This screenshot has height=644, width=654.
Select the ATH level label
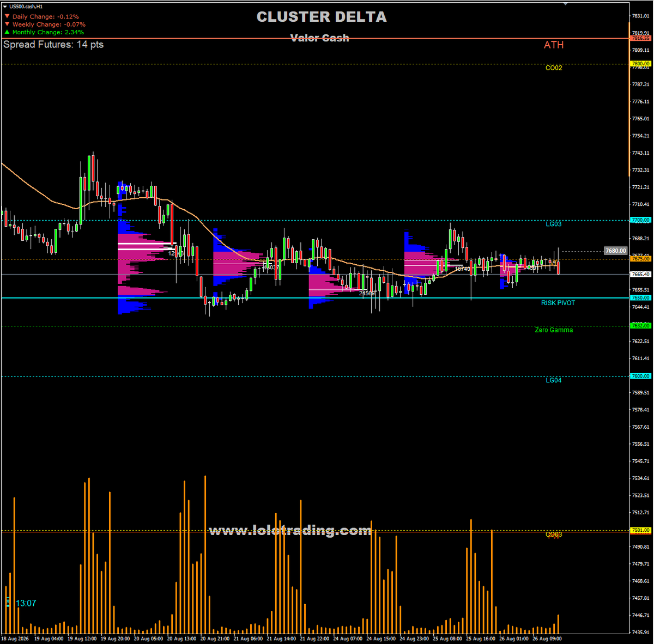554,45
